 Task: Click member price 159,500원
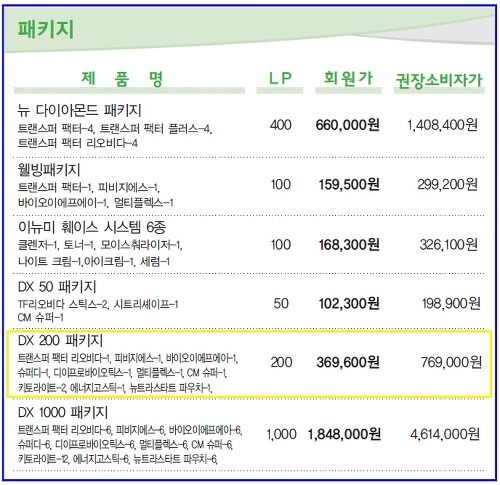(x=349, y=185)
